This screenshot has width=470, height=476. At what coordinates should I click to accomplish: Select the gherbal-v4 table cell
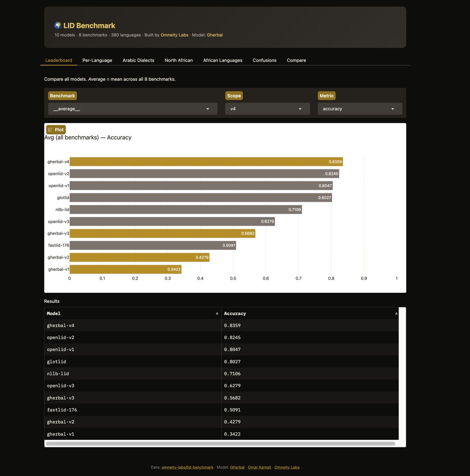point(133,326)
